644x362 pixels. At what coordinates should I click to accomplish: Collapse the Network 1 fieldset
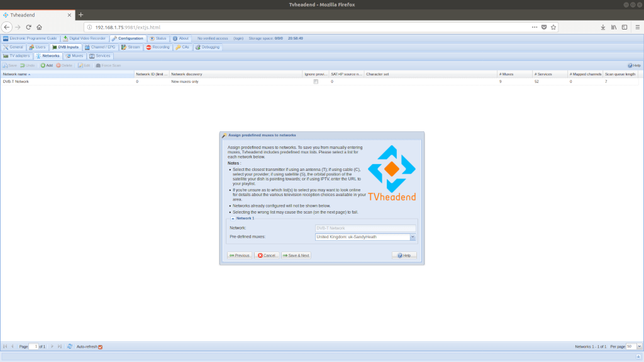tap(233, 218)
